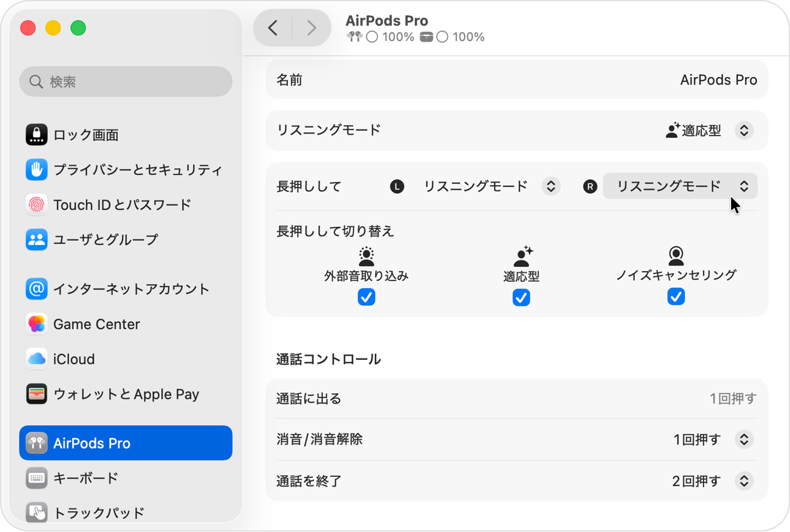
Task: Open the リスニングモード dropdown
Action: click(744, 131)
